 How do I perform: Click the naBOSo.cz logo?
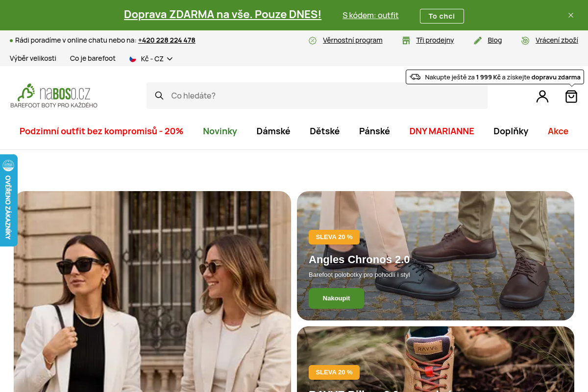54,96
